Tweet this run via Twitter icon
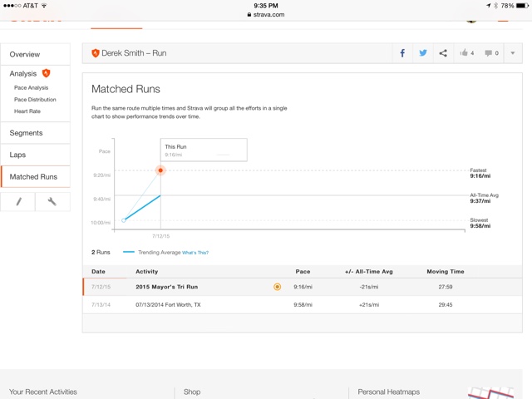Viewport: 532px width, 399px height. click(x=423, y=53)
